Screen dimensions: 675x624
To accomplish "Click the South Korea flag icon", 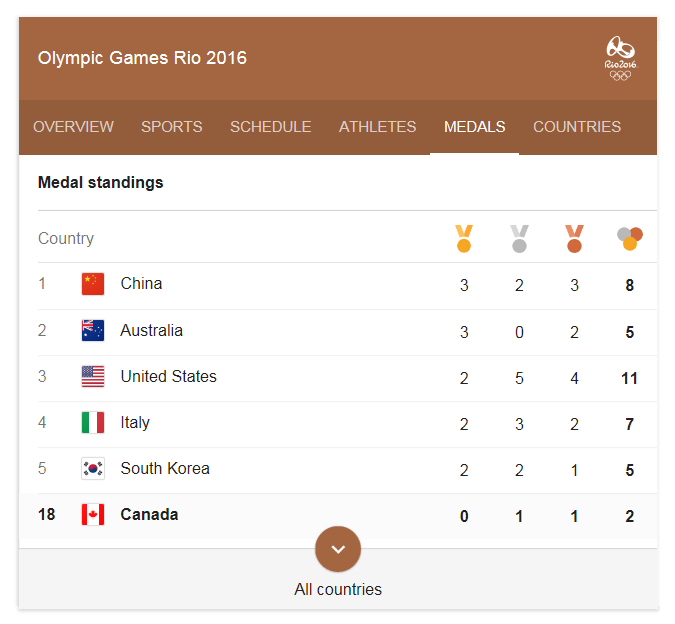I will [93, 468].
